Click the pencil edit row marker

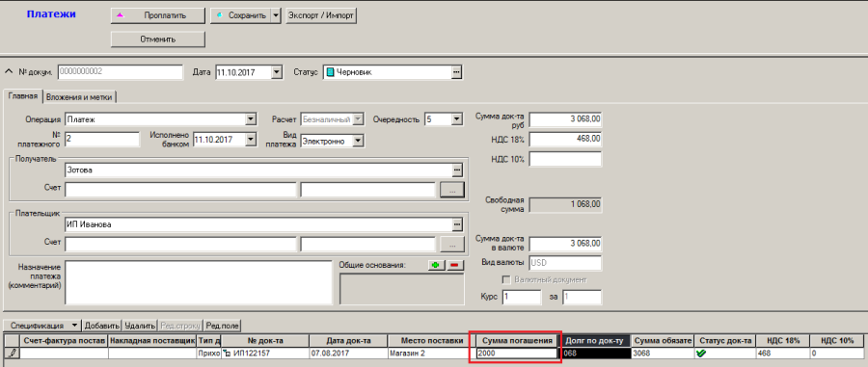pyautogui.click(x=12, y=353)
